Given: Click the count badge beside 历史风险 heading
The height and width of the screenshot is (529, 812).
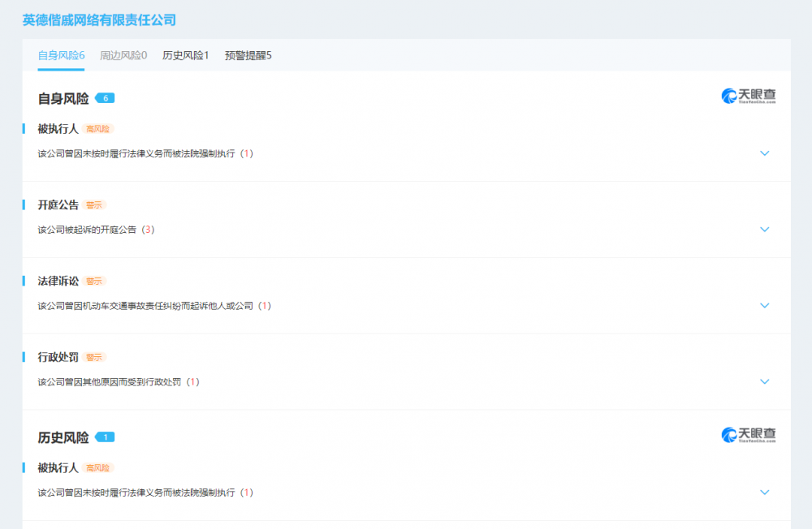Looking at the screenshot, I should coord(105,437).
